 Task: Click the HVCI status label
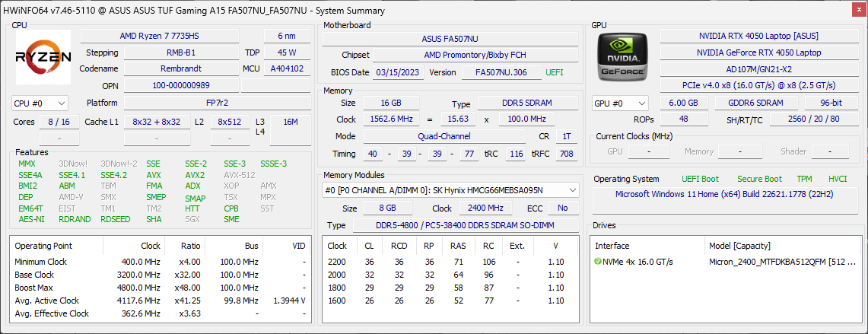(x=838, y=179)
